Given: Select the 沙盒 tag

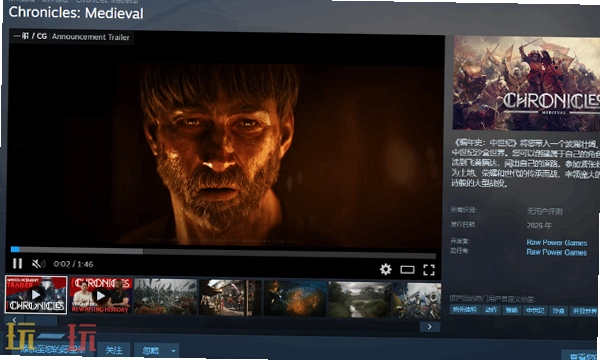Looking at the screenshot, I should point(558,311).
